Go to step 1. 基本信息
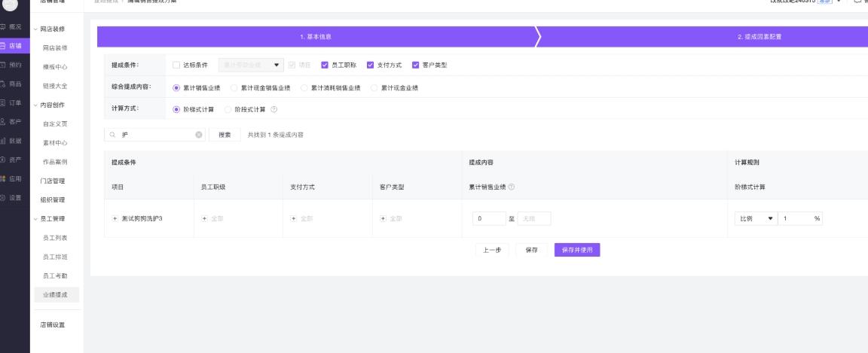 316,37
